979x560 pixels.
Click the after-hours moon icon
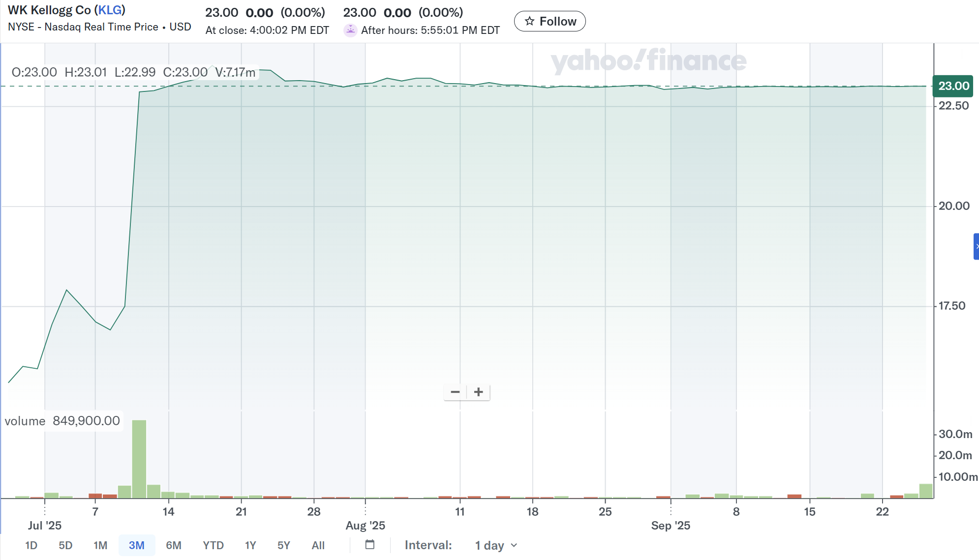(x=350, y=30)
